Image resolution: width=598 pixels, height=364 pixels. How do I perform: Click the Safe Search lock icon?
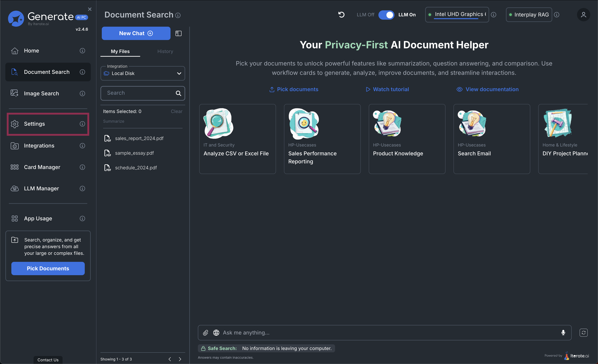coord(203,348)
